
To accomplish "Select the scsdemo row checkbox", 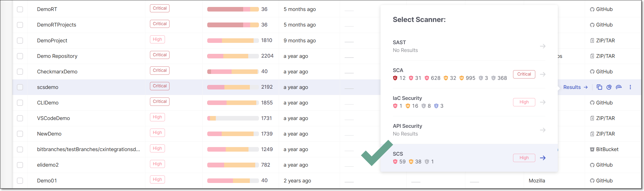I will coord(20,87).
